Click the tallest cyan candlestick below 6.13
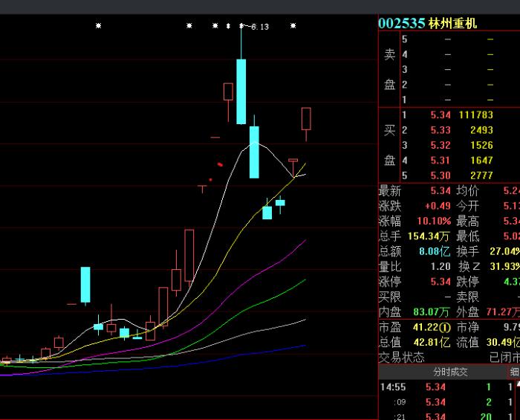 241,91
